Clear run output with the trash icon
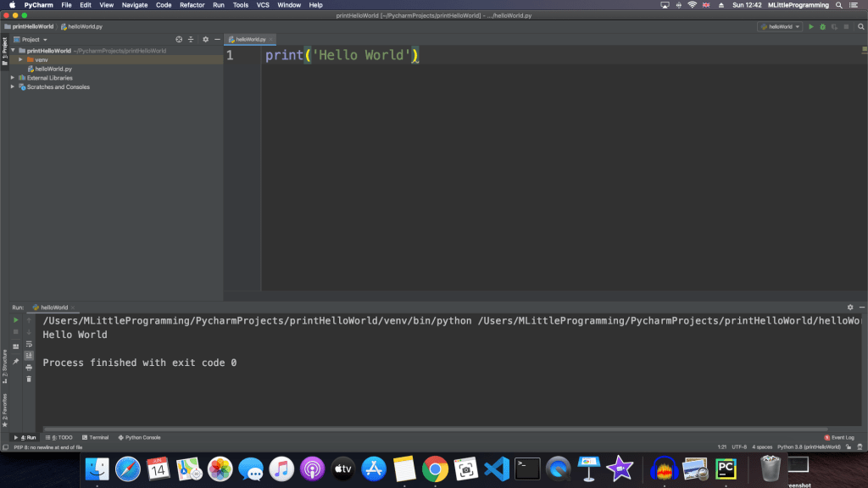The height and width of the screenshot is (488, 868). click(29, 379)
